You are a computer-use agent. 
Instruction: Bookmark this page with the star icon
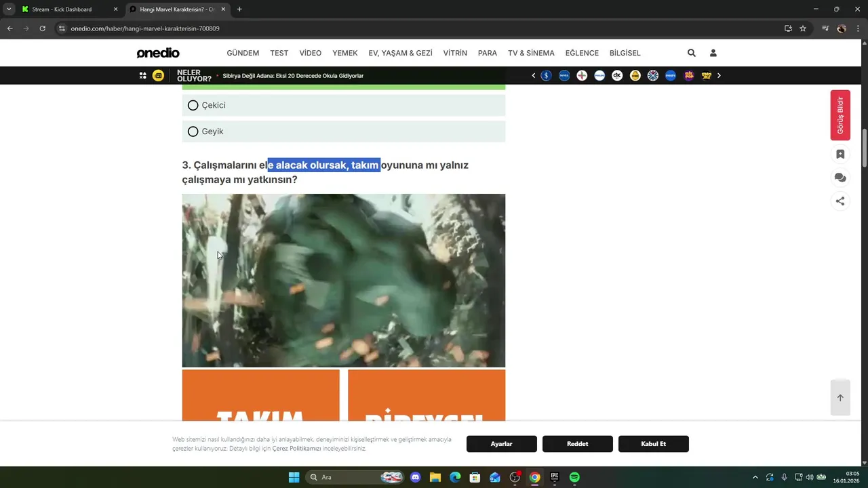803,28
